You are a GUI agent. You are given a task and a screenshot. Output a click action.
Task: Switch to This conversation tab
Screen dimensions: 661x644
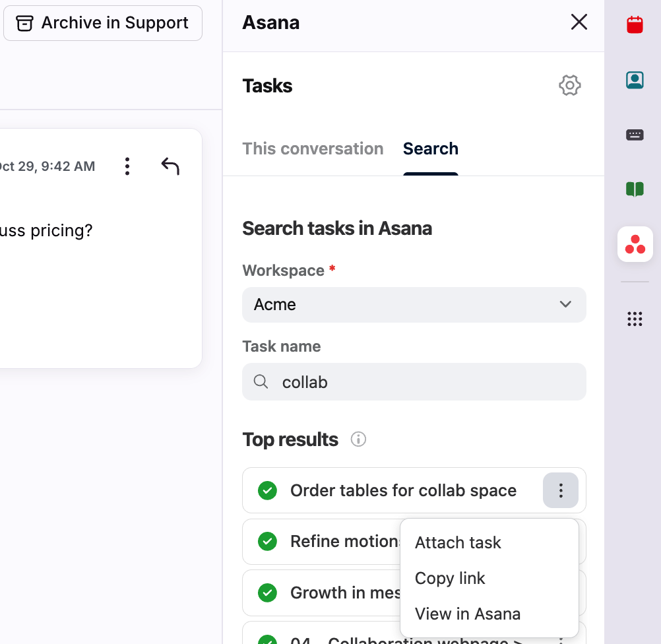pos(313,149)
